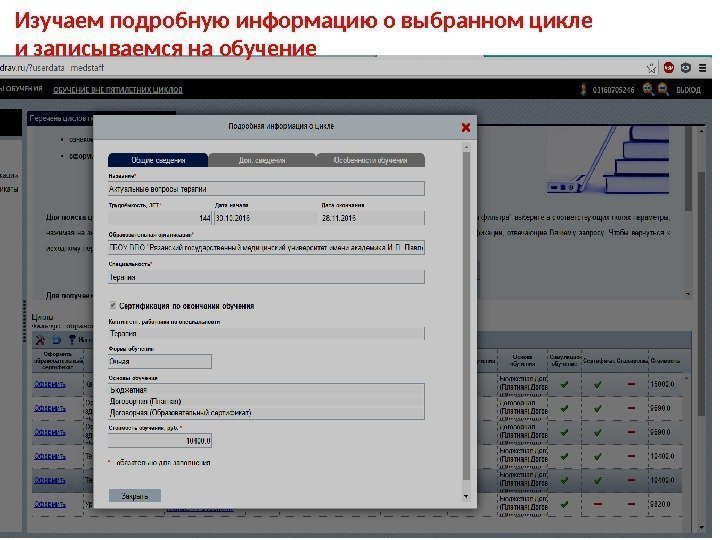Click the clear-filter icon in table toolbar
Screen dimensions: 720x540
point(40,340)
